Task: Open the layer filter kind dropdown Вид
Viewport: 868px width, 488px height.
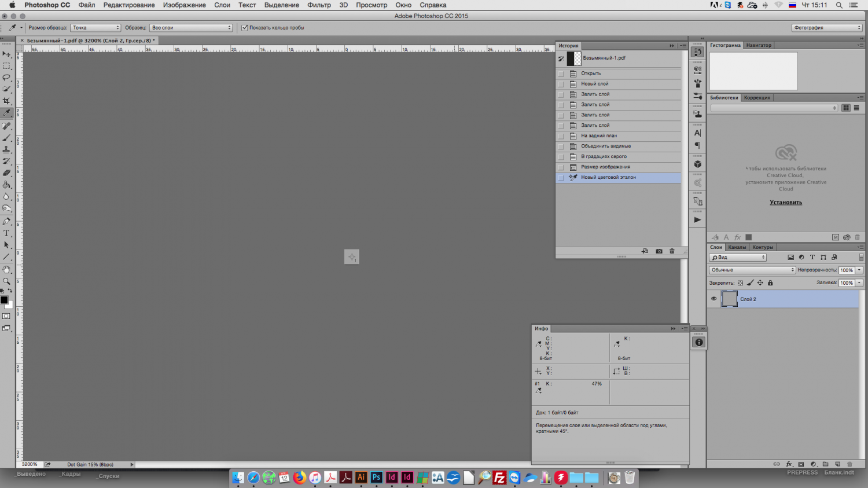Action: pyautogui.click(x=738, y=258)
